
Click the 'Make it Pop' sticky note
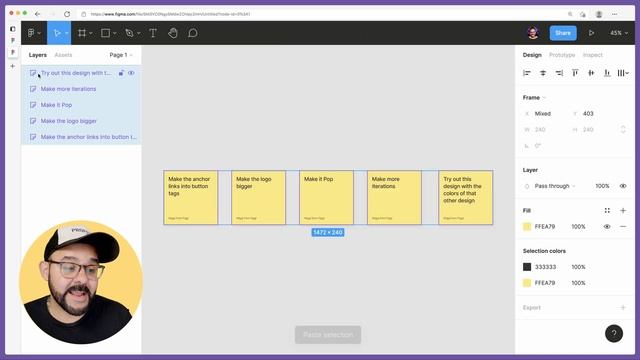click(x=326, y=198)
